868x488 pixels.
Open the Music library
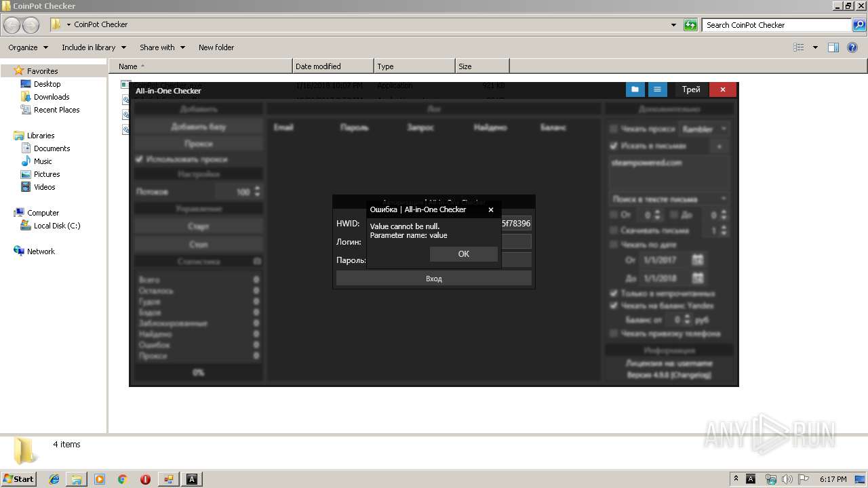[x=43, y=161]
